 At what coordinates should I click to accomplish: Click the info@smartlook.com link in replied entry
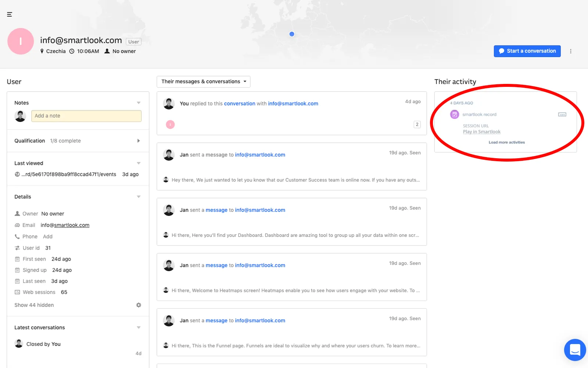(x=293, y=104)
